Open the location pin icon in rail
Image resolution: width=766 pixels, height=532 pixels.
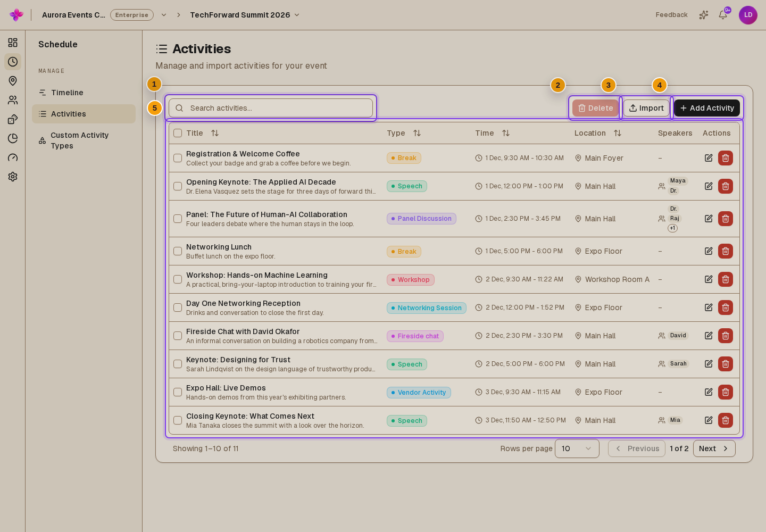[x=13, y=81]
